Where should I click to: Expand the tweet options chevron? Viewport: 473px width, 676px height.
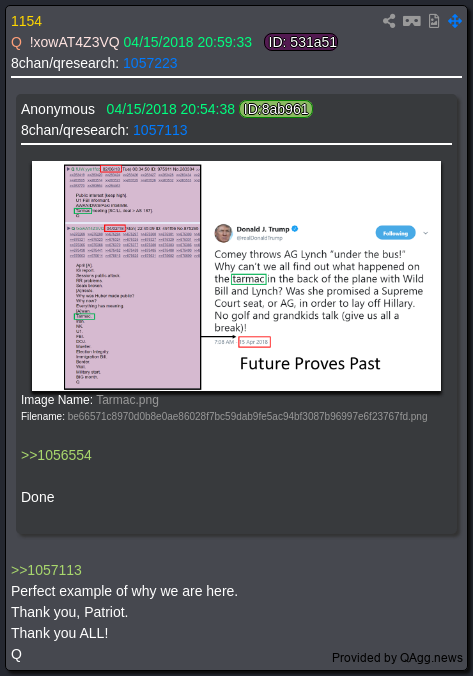(426, 233)
